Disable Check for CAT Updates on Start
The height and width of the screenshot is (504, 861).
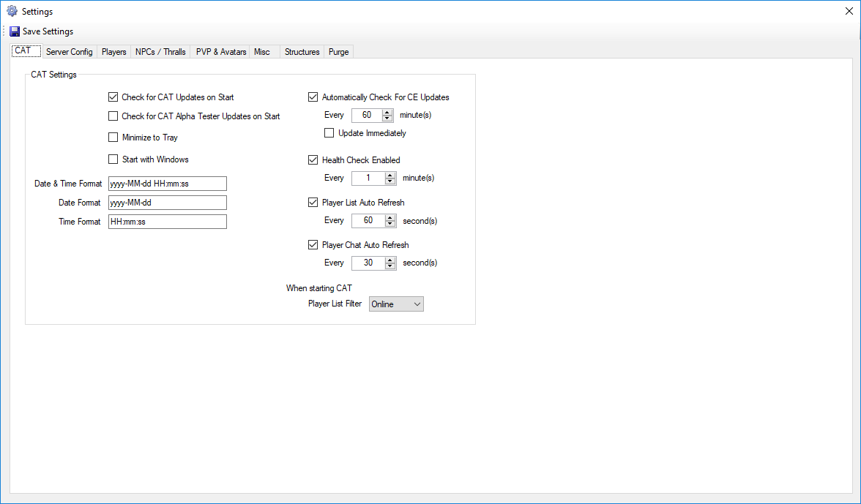(x=113, y=97)
